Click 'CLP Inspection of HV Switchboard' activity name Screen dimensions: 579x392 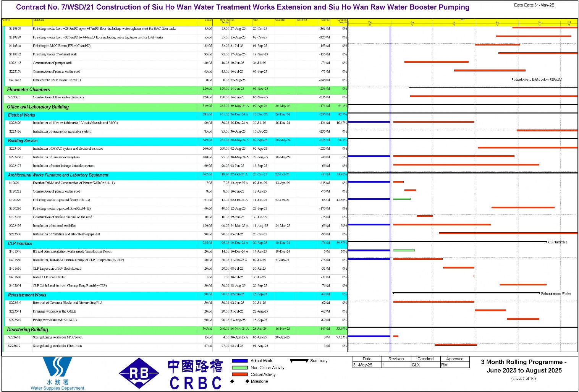[57, 269]
